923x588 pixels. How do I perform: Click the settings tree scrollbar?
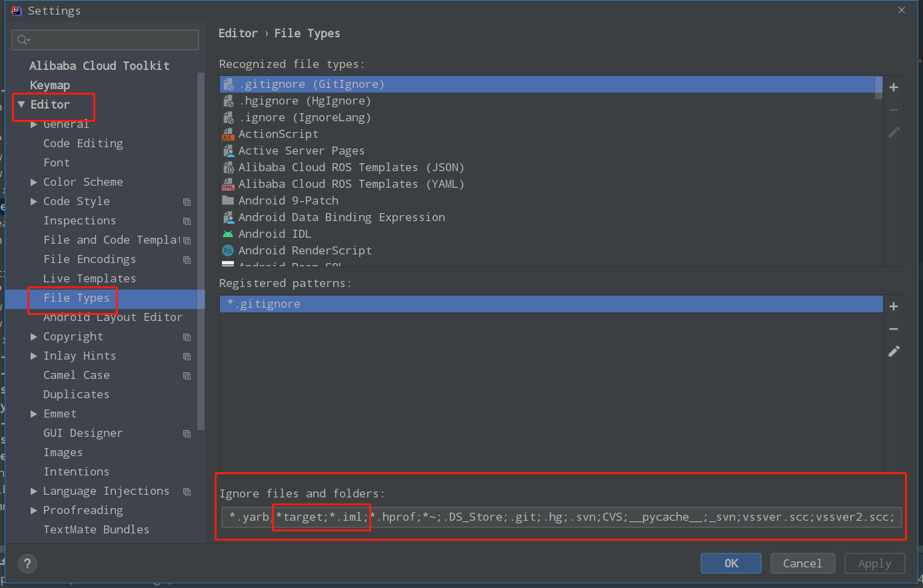coord(201,252)
